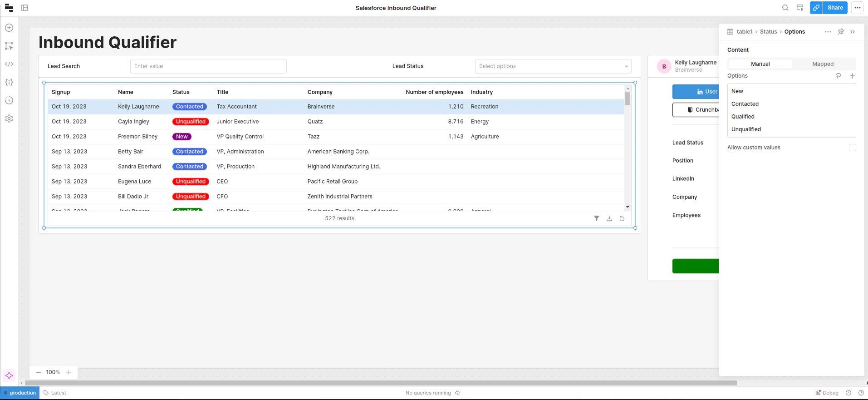Click the search magnifier in top bar
Image resolution: width=868 pixels, height=400 pixels.
[785, 8]
